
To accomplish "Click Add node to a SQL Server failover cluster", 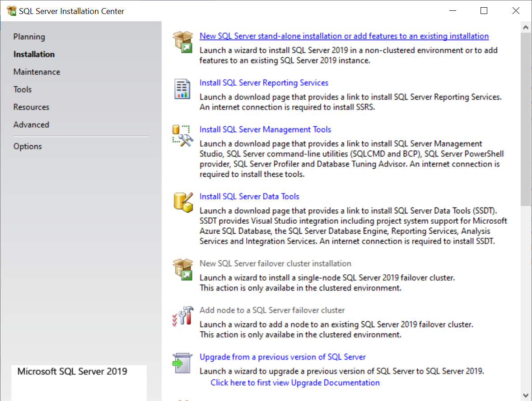I will click(x=272, y=310).
